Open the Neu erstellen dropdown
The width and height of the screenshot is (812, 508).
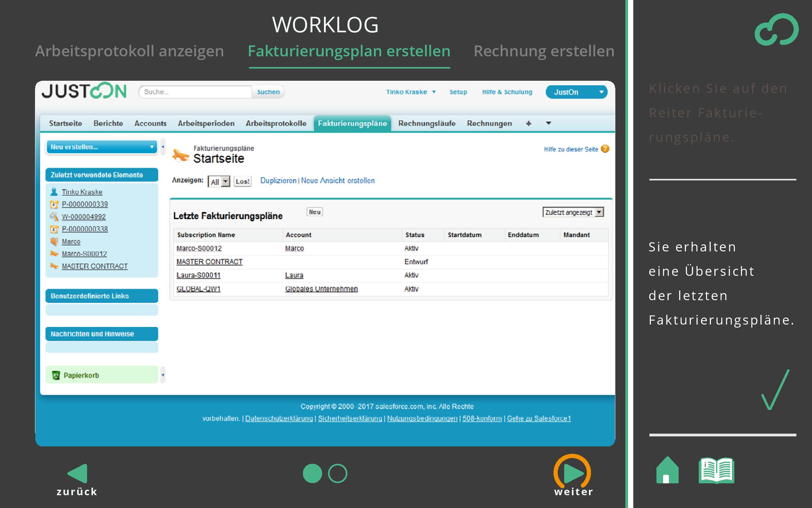coord(102,147)
